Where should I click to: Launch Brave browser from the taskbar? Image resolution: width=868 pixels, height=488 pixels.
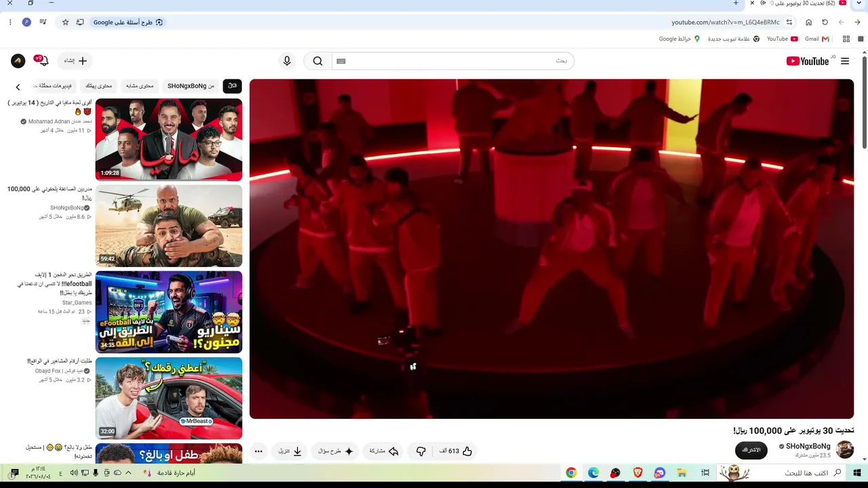point(637,472)
